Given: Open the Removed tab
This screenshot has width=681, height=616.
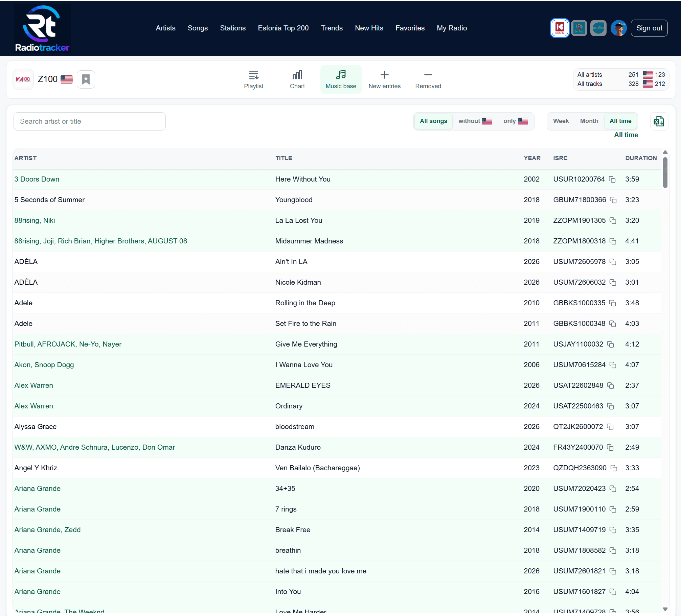Looking at the screenshot, I should pyautogui.click(x=428, y=79).
